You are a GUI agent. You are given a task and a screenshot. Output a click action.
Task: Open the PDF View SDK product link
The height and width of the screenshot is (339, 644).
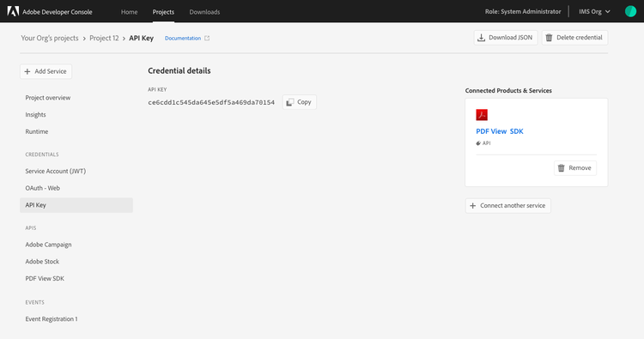coord(500,131)
